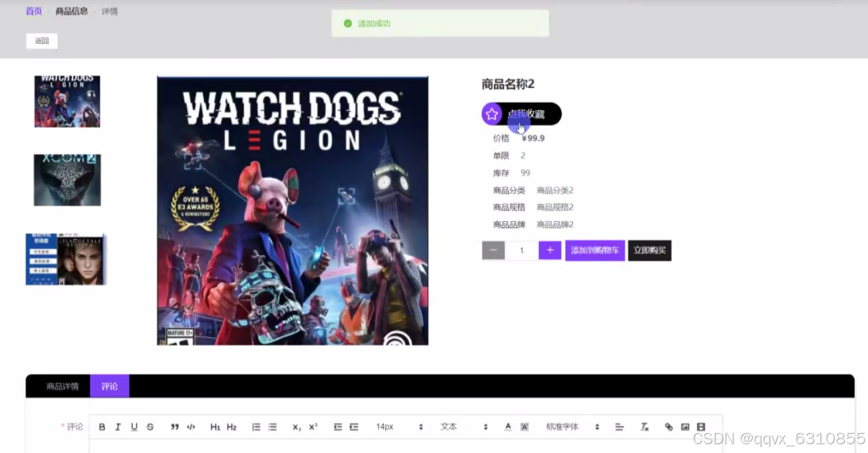Decrease indent in comment editor

(337, 427)
